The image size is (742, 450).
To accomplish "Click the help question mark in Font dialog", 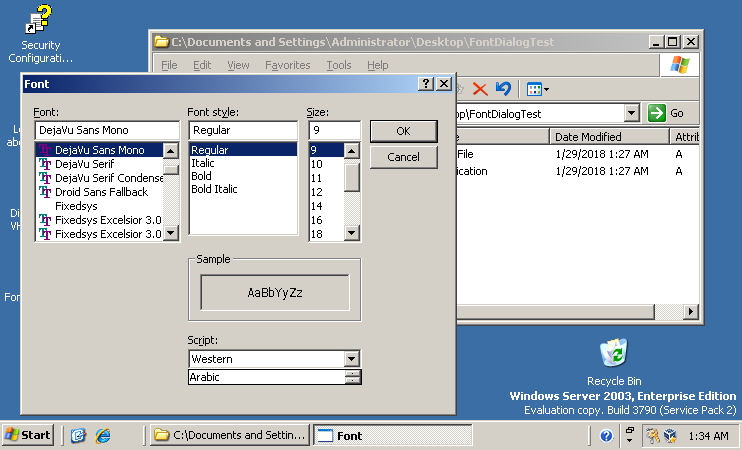I will click(x=426, y=84).
